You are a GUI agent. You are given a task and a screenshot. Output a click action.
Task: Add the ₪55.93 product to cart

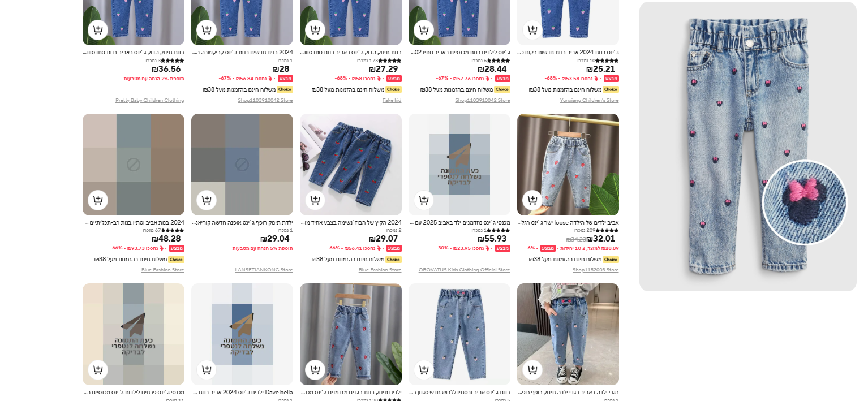[x=424, y=200]
